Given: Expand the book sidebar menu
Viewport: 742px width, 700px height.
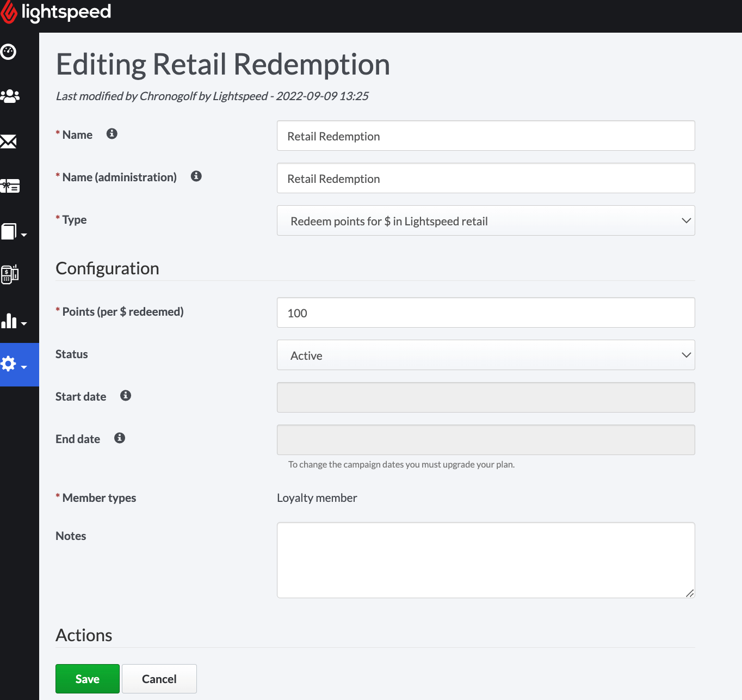Looking at the screenshot, I should pyautogui.click(x=14, y=231).
